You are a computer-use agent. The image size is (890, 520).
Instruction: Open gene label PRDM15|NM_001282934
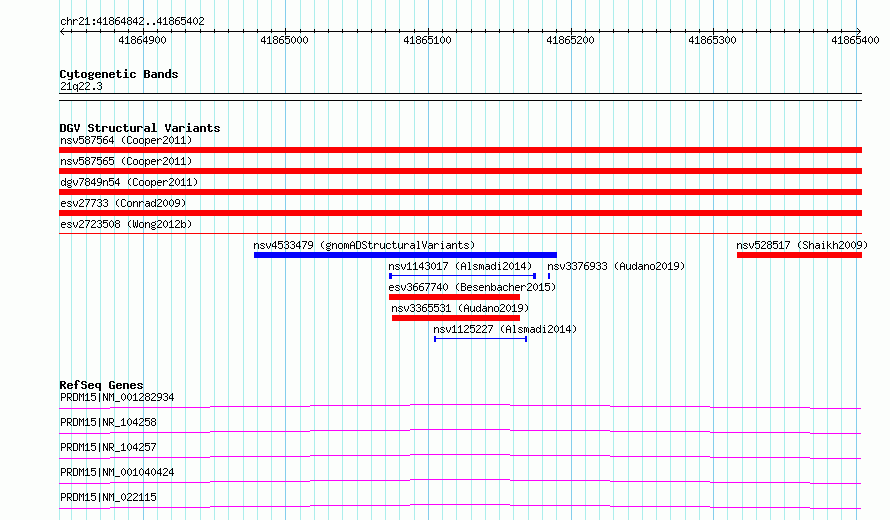tap(117, 397)
